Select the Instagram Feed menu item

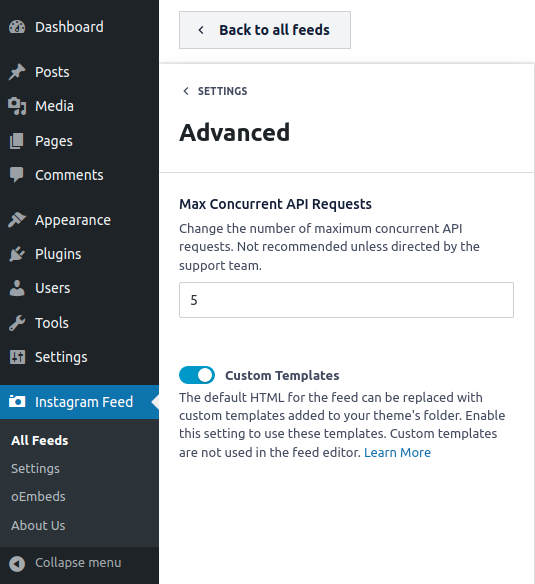coord(79,402)
